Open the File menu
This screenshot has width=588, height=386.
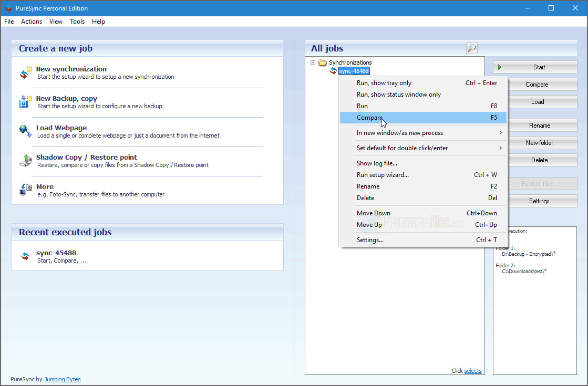pos(9,22)
